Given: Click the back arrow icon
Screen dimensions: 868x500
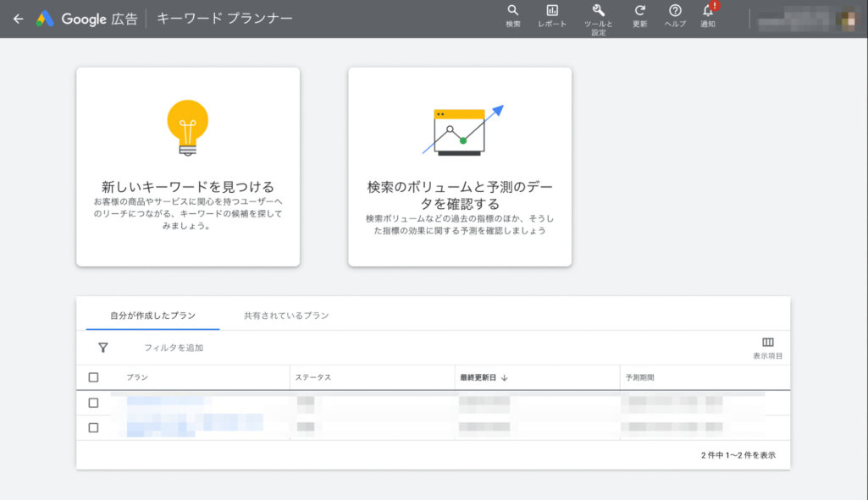Looking at the screenshot, I should click(x=18, y=19).
